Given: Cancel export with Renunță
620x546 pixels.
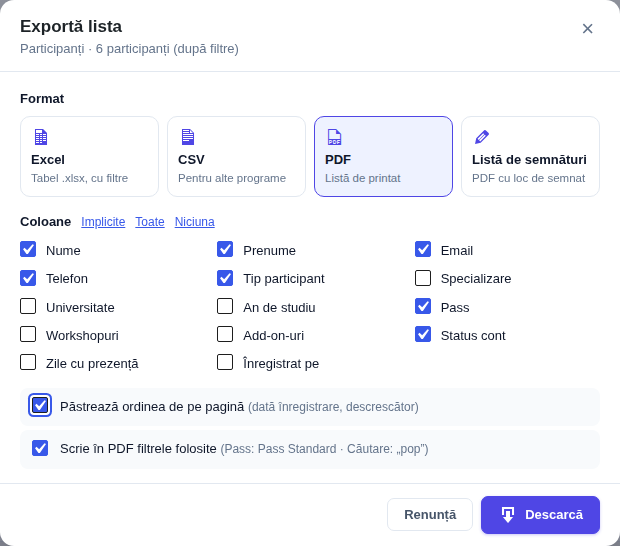Looking at the screenshot, I should [x=430, y=514].
